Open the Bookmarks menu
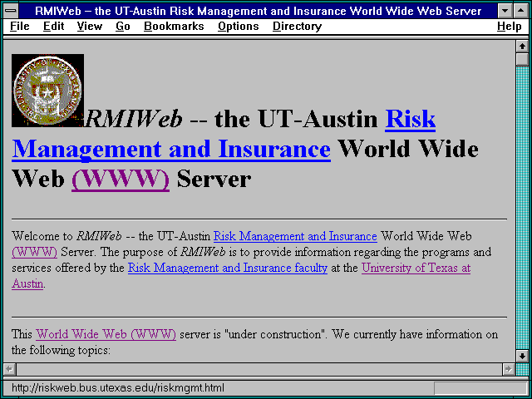532x399 pixels. [174, 26]
